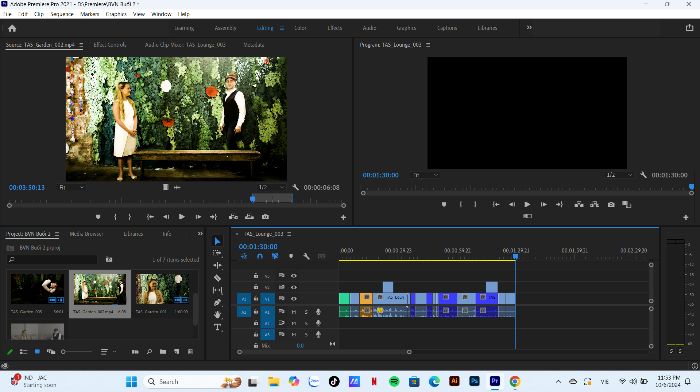Open Program monitor panel menu
Viewport: 700px width, 392px height.
click(x=428, y=45)
